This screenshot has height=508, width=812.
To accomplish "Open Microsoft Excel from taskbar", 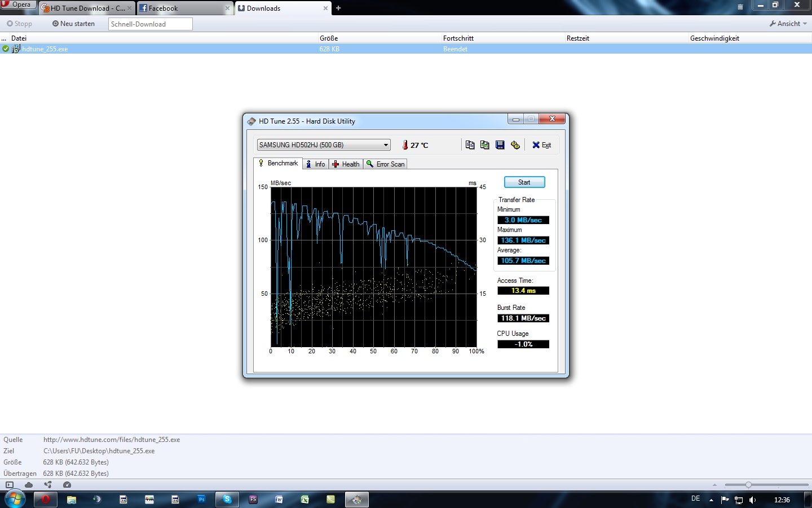I will (x=305, y=500).
